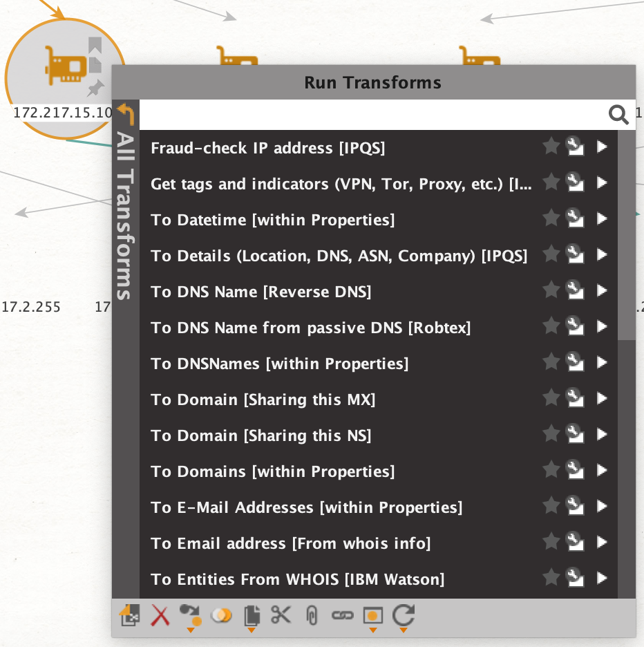Toggle favorite star for To DNS Name [Reverse DNS]

[x=551, y=290]
